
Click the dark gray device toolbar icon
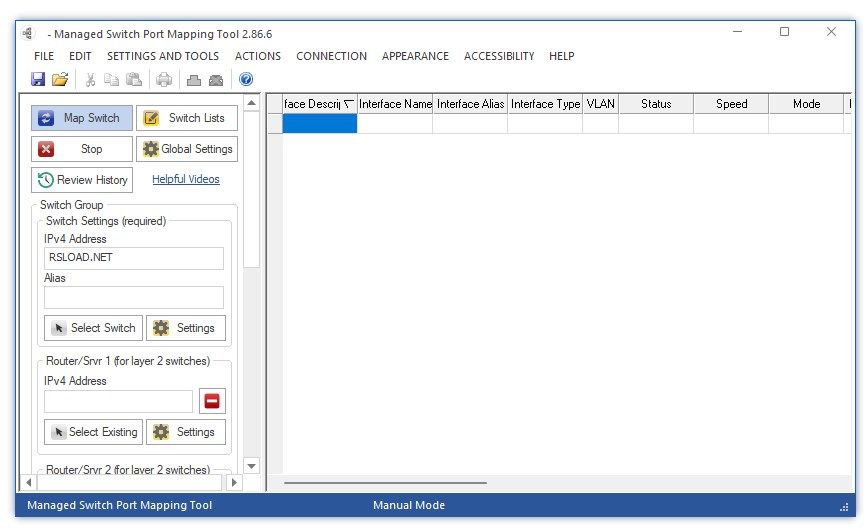point(216,81)
